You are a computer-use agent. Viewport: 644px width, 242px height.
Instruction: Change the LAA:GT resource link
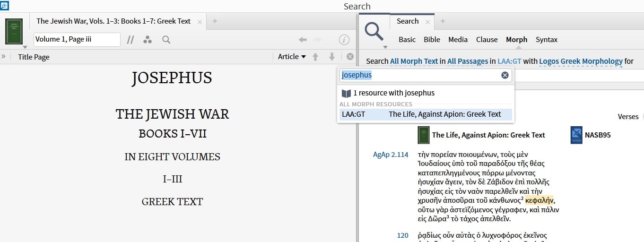pos(509,61)
